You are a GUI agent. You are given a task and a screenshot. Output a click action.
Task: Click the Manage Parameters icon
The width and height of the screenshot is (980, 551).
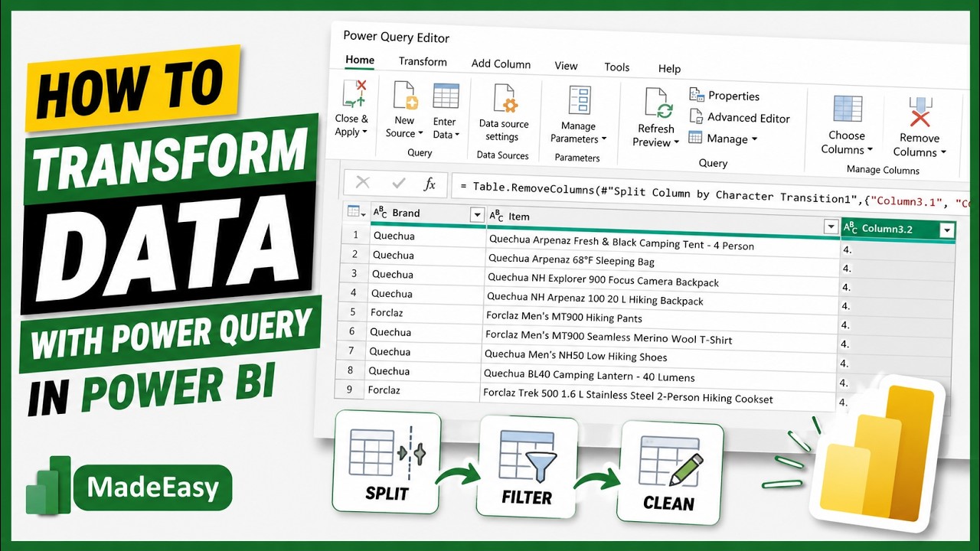coord(580,101)
